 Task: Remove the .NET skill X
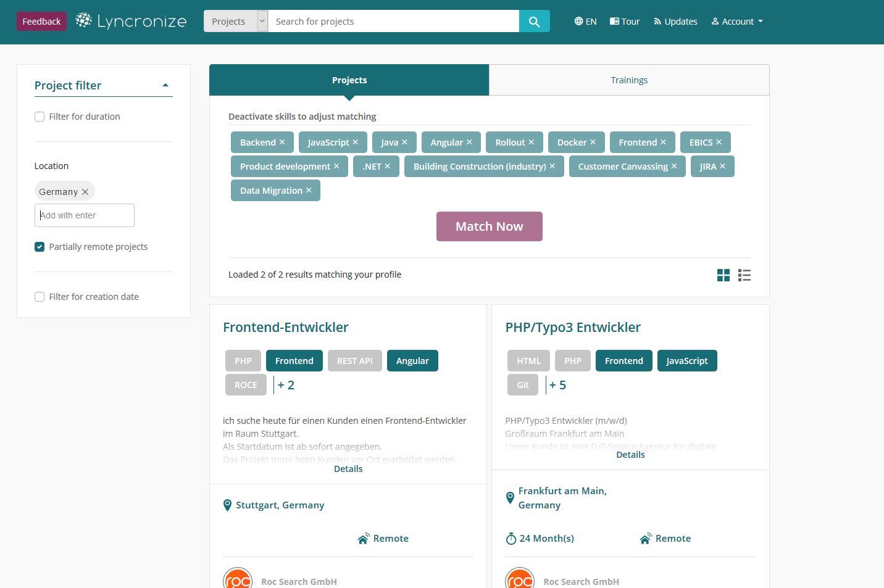click(x=388, y=166)
